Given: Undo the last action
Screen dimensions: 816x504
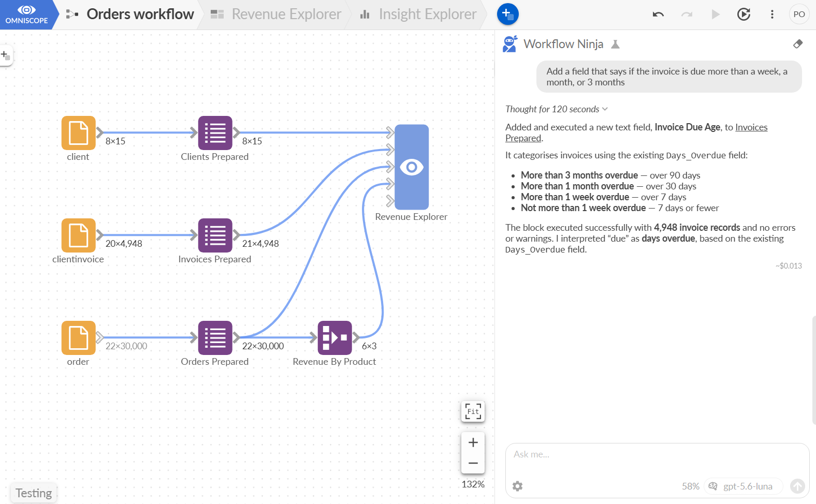Looking at the screenshot, I should pyautogui.click(x=658, y=14).
